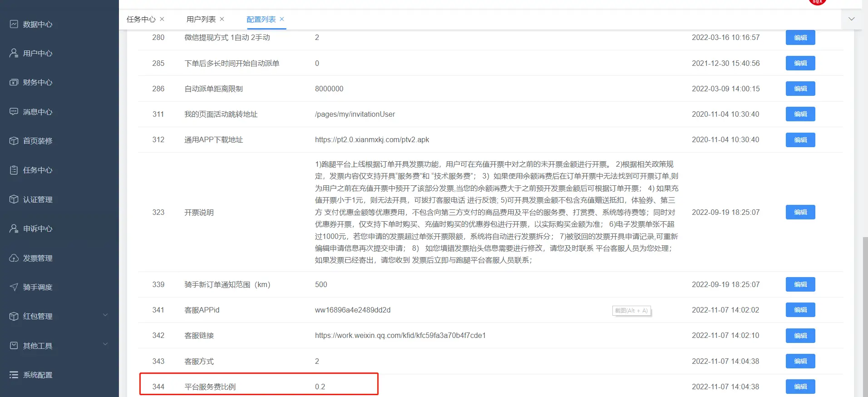The width and height of the screenshot is (868, 397).
Task: Close the 用户列表 tab
Action: point(222,19)
